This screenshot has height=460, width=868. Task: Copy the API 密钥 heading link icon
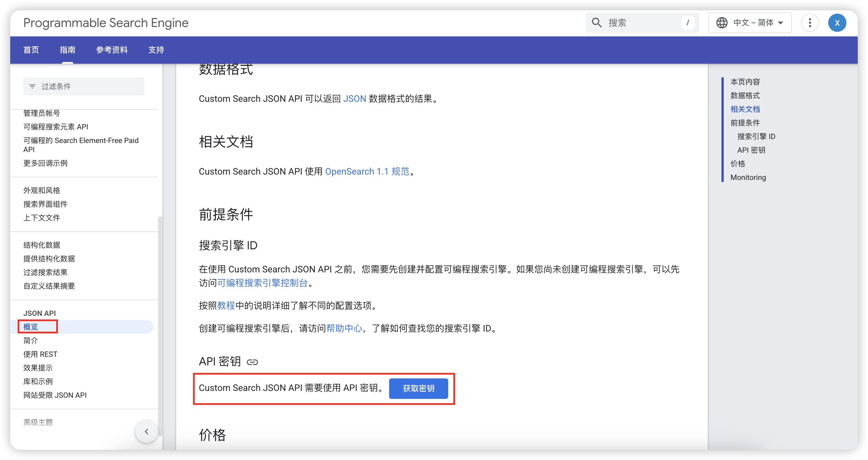tap(252, 362)
